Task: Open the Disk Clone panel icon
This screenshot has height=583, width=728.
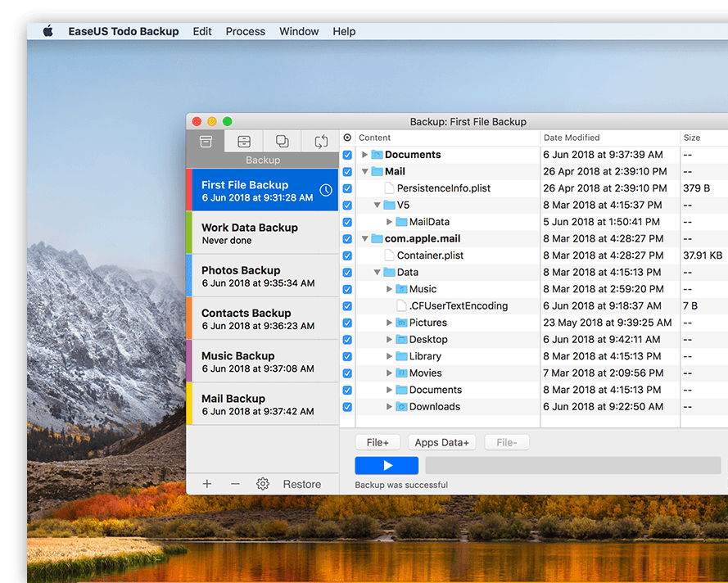Action: pos(243,141)
